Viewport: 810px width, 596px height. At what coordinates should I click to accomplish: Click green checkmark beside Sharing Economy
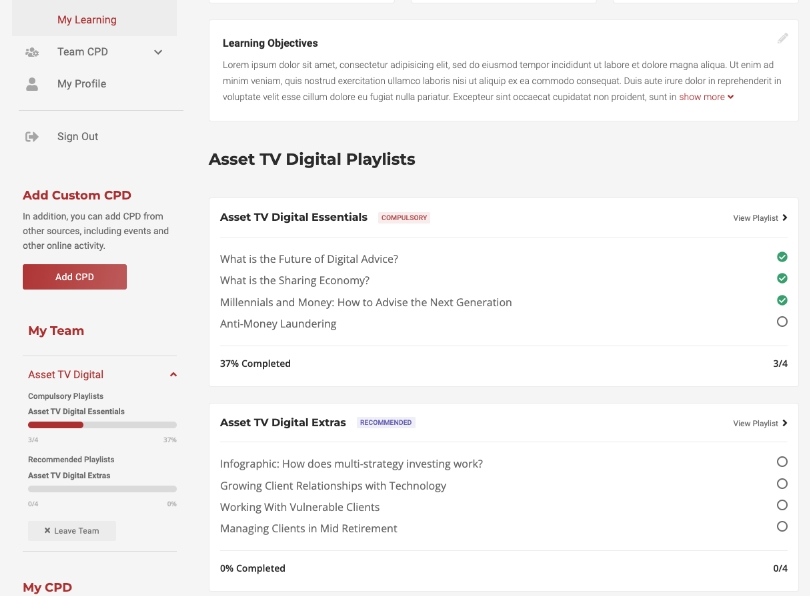pos(782,279)
